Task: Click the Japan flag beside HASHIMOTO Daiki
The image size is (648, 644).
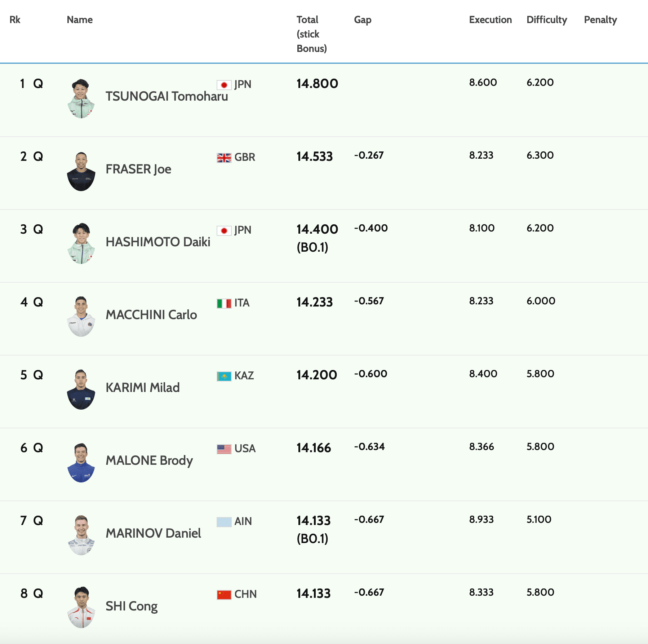Action: (224, 230)
